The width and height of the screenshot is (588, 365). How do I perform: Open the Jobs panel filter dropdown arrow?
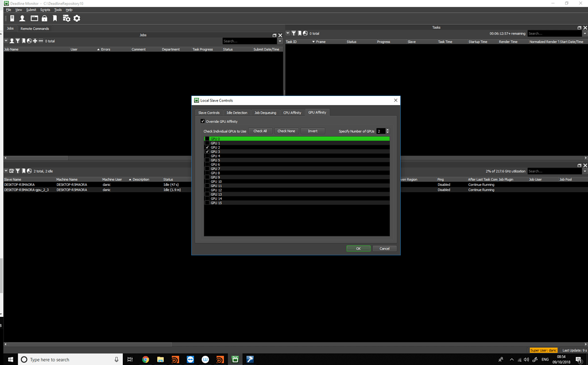[x=6, y=40]
